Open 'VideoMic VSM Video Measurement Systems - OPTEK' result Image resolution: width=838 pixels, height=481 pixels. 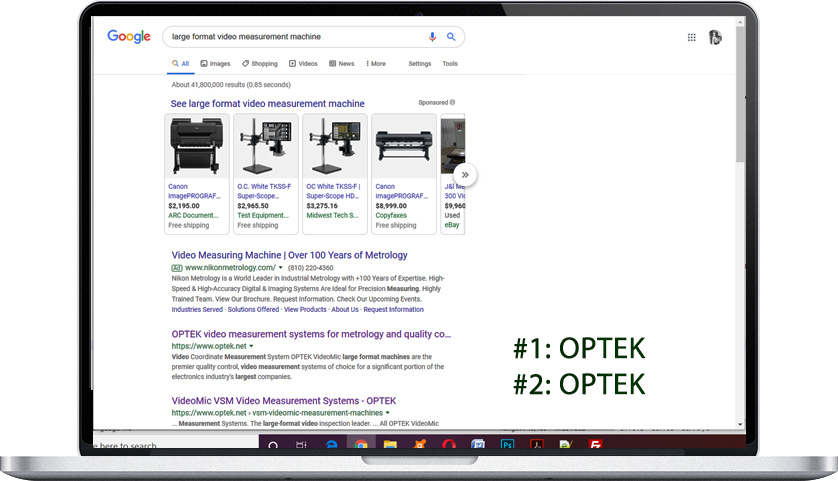point(284,401)
